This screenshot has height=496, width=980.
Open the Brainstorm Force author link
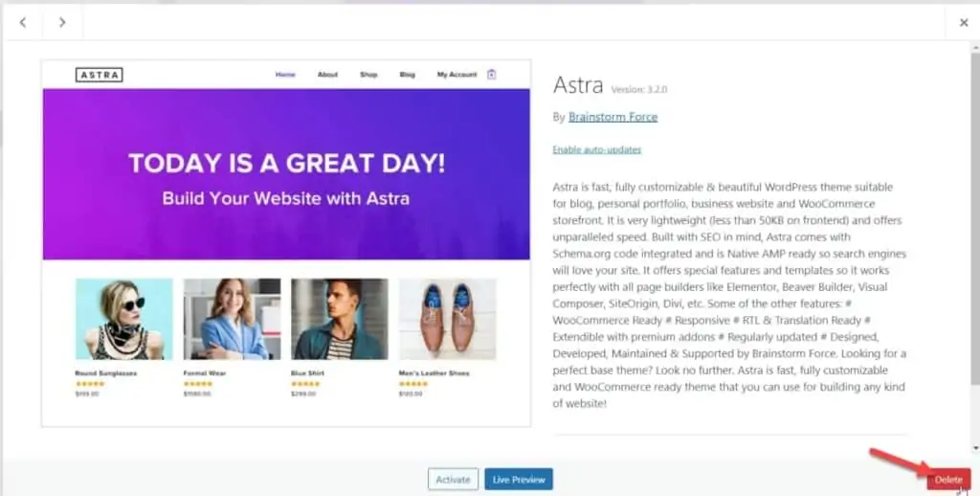(612, 117)
